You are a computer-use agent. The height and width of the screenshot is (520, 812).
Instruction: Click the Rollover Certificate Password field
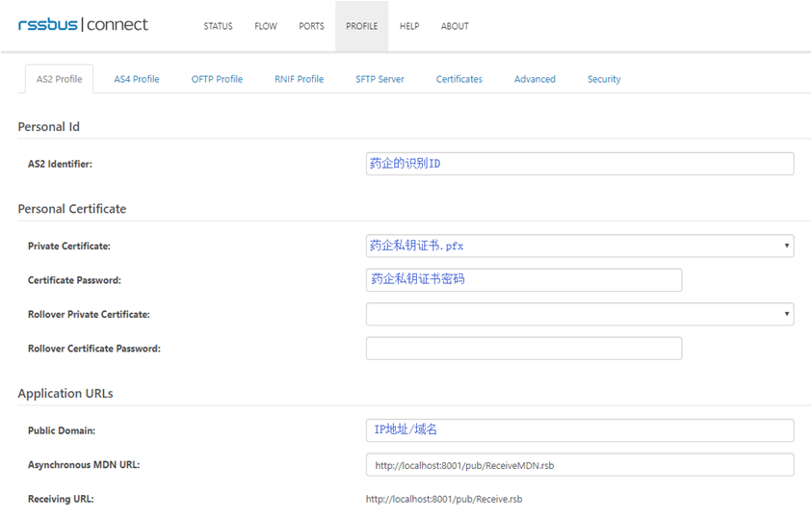point(524,348)
